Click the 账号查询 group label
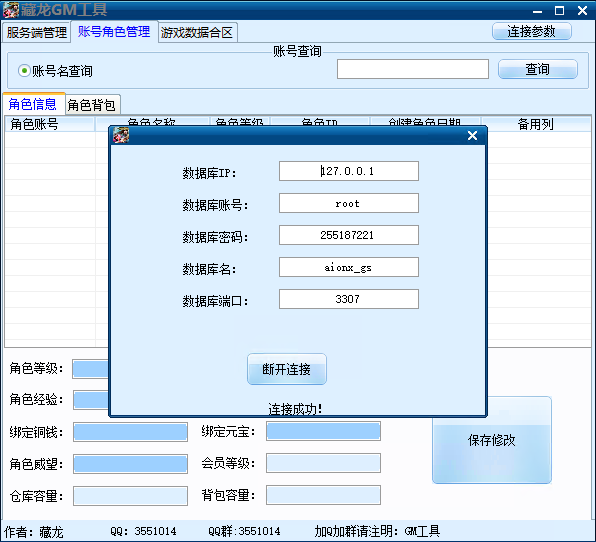The height and width of the screenshot is (542, 596). click(x=297, y=51)
